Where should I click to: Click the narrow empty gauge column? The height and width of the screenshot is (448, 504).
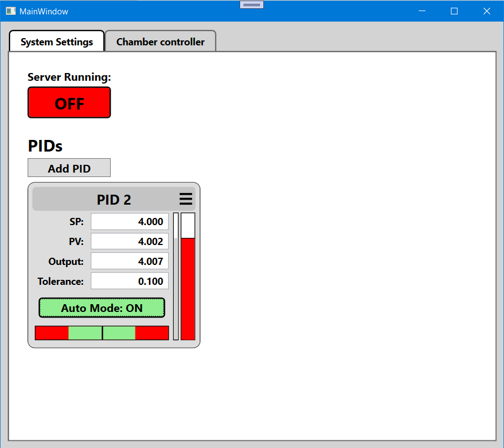coord(176,277)
